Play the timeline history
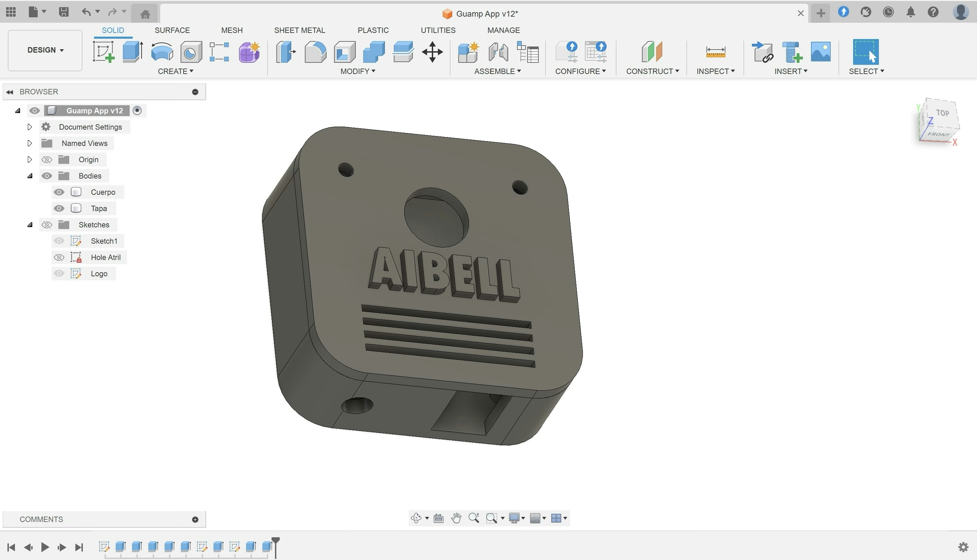The image size is (977, 560). coord(44,547)
